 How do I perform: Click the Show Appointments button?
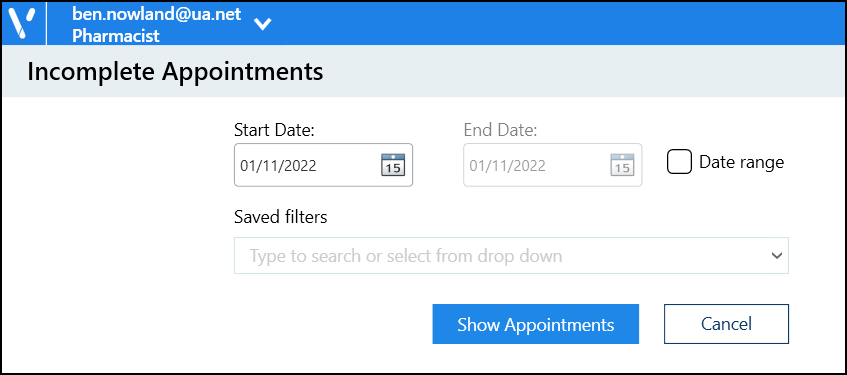click(x=535, y=324)
